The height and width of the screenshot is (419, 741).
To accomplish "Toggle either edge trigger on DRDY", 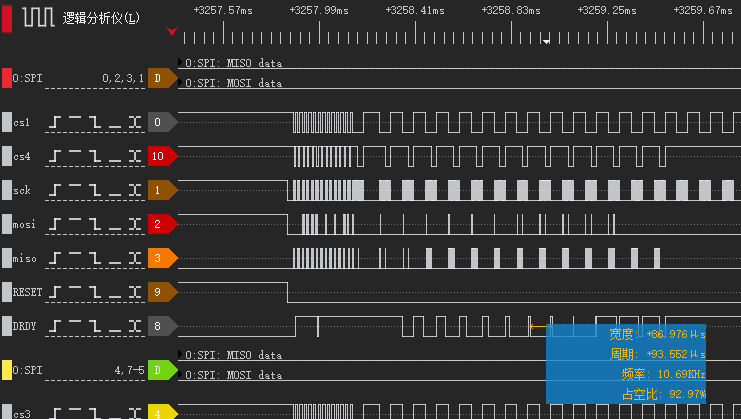I will [x=135, y=326].
